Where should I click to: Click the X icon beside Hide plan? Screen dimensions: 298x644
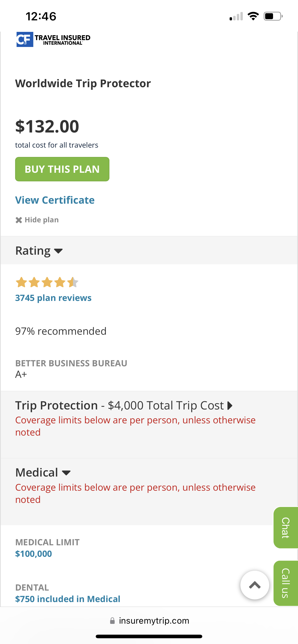point(19,220)
